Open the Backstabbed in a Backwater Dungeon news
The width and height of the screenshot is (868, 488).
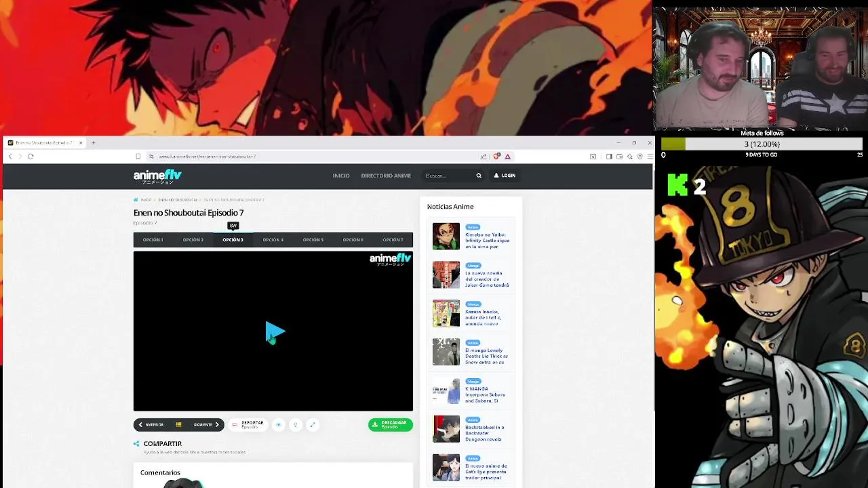[485, 434]
